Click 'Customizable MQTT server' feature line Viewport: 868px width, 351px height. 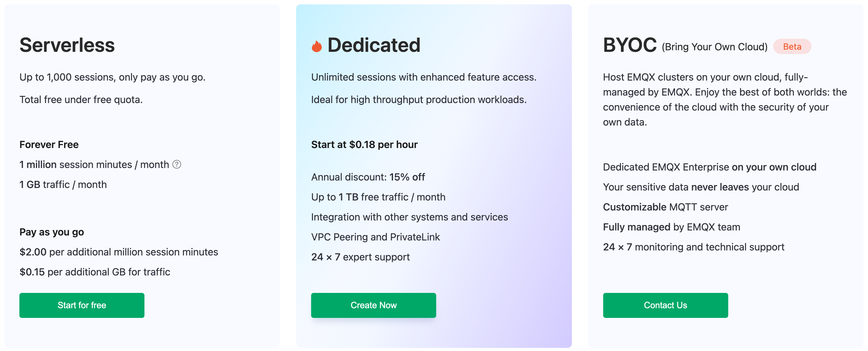click(665, 207)
